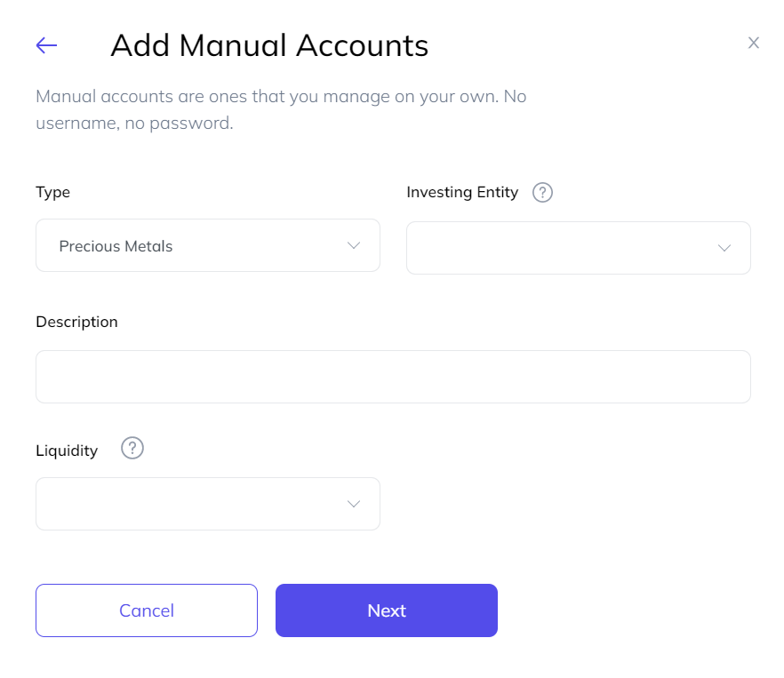This screenshot has height=678, width=784.
Task: Expand the Type dropdown chevron arrow
Action: (x=354, y=246)
